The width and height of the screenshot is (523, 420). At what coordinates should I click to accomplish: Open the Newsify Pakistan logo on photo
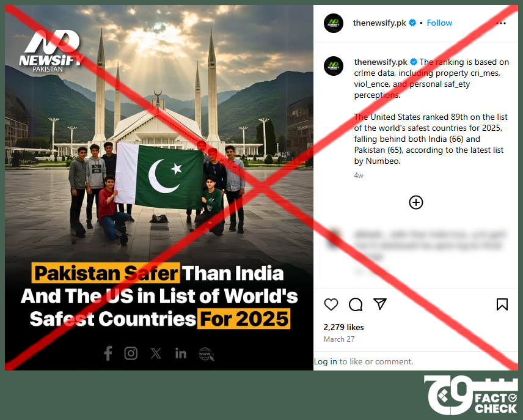click(x=50, y=51)
